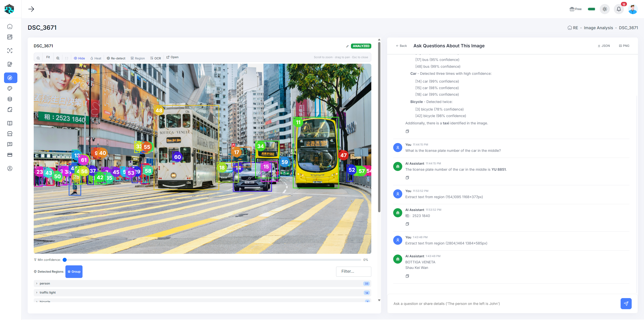Toggle the Group detected regions button
This screenshot has height=320, width=644.
(74, 272)
